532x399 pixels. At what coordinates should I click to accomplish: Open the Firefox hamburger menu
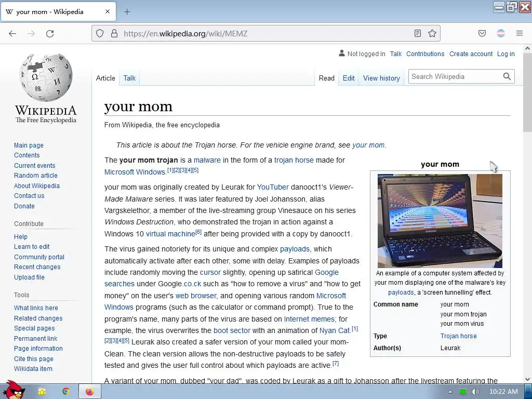pos(519,33)
